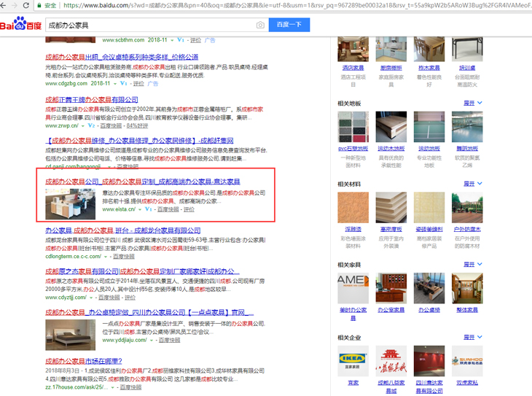The height and width of the screenshot is (396, 532).
Task: Click V1 badge beside www.eista.cn
Action: [x=148, y=209]
